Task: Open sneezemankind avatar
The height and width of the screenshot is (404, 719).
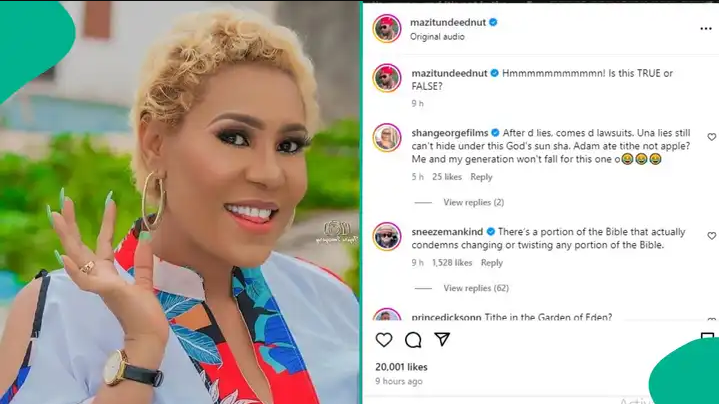Action: pyautogui.click(x=387, y=236)
